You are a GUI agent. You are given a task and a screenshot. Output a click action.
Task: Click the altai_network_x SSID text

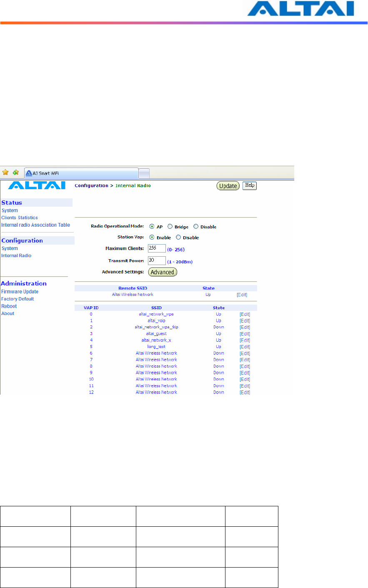pos(156,340)
